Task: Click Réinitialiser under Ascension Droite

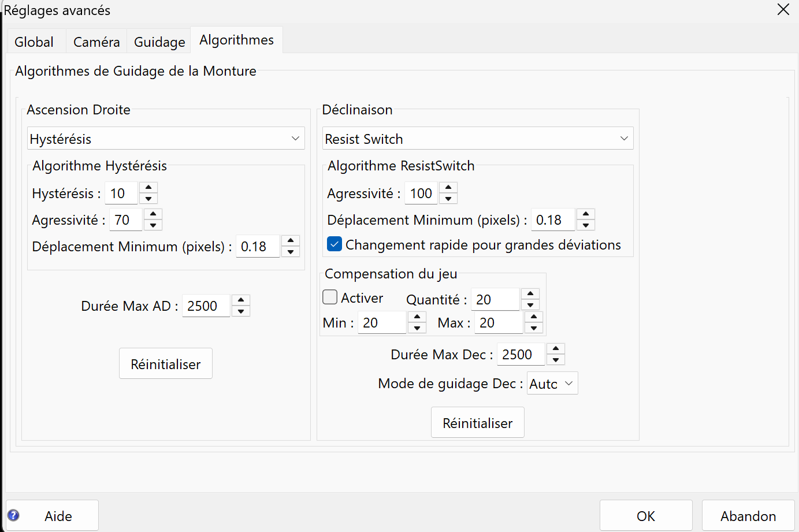Action: pyautogui.click(x=166, y=364)
